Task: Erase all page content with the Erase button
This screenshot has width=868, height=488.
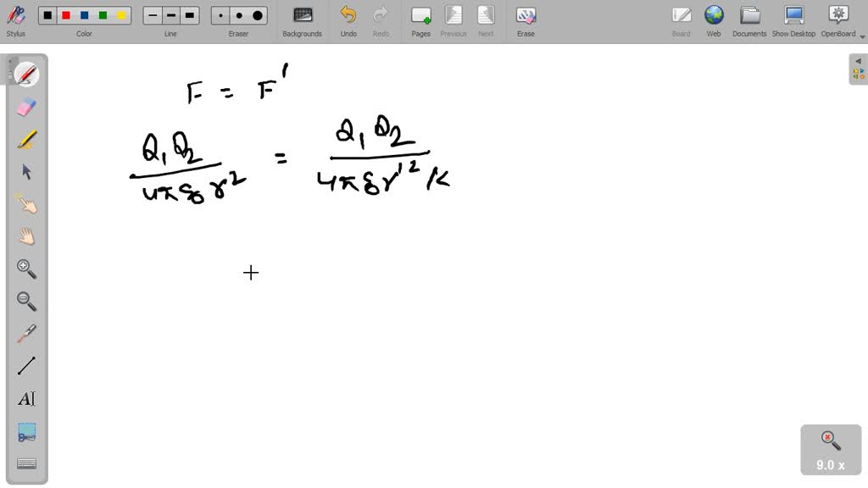Action: 526,20
